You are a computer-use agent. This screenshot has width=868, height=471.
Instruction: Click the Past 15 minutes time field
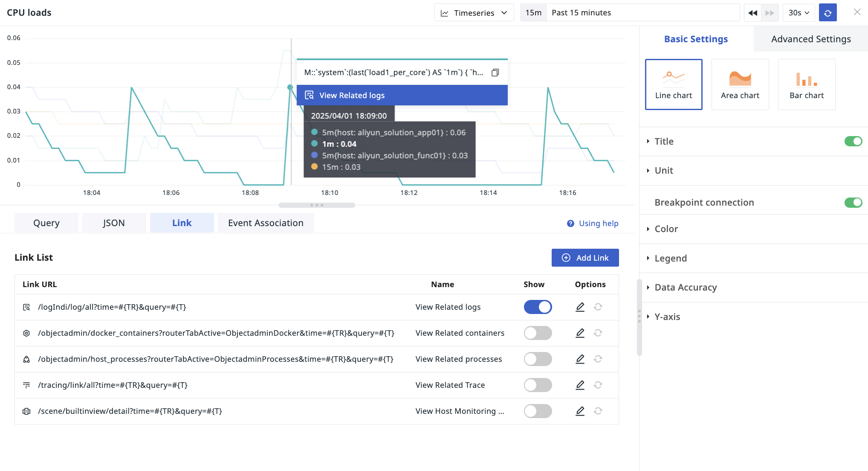[x=642, y=13]
